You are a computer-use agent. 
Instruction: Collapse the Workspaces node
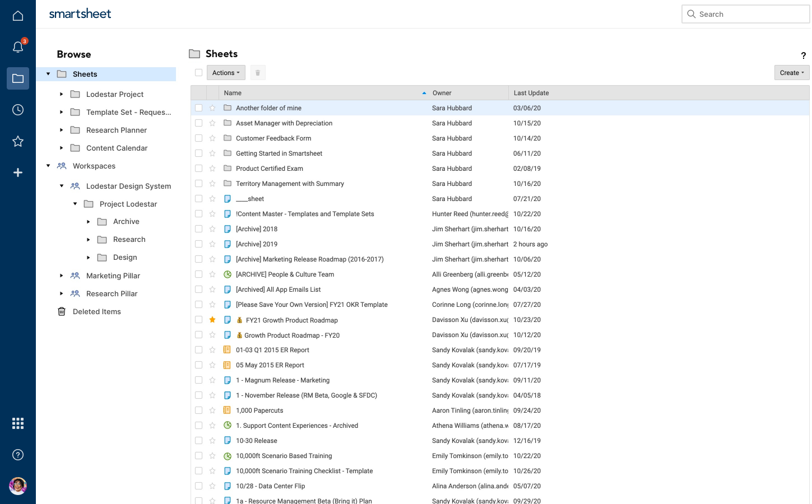click(48, 166)
